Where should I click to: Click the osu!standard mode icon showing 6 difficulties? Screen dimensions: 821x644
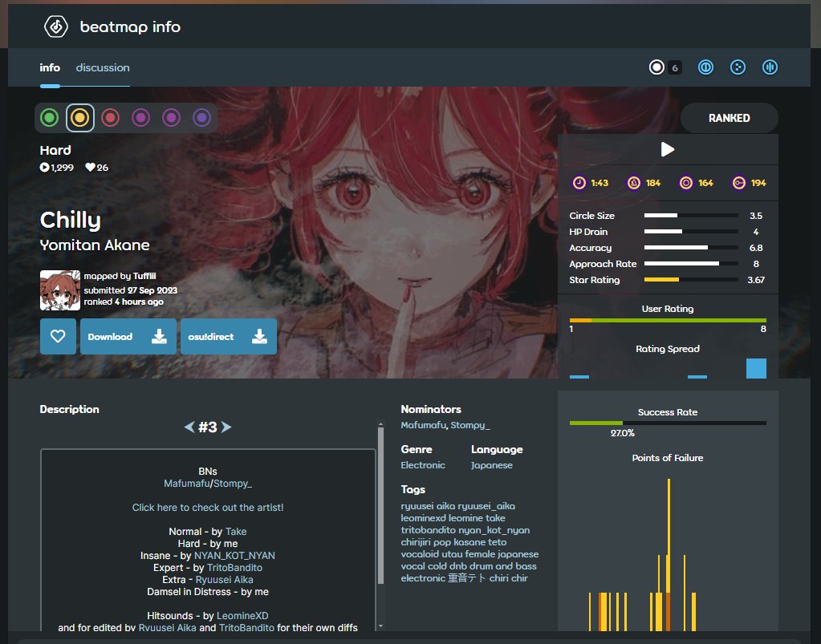pos(656,67)
